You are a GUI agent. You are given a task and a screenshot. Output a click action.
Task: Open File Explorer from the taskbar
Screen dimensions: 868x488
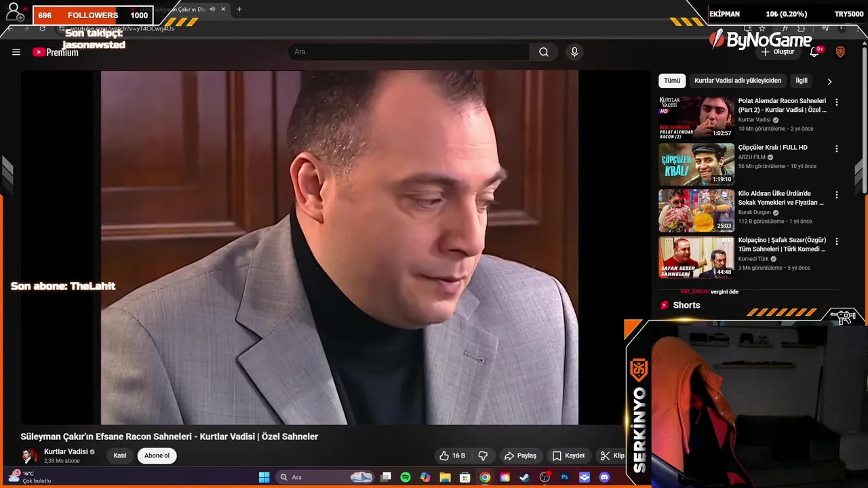(445, 477)
